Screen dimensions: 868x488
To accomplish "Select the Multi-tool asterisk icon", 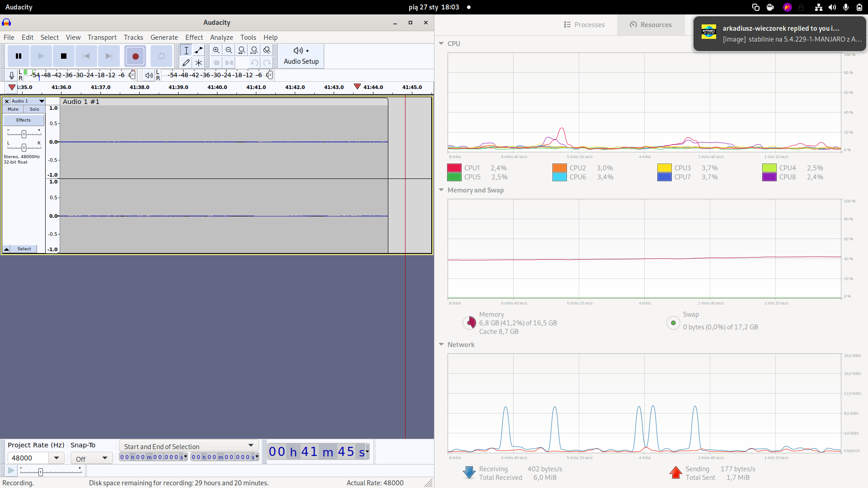I will click(x=198, y=62).
